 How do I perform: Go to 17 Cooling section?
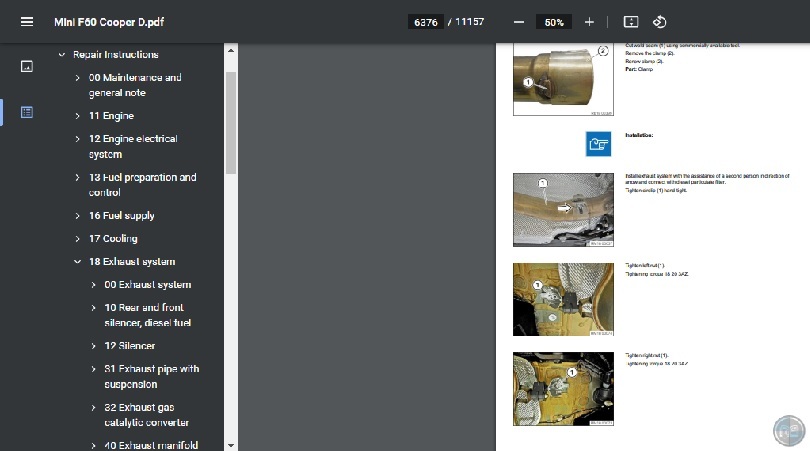[113, 239]
